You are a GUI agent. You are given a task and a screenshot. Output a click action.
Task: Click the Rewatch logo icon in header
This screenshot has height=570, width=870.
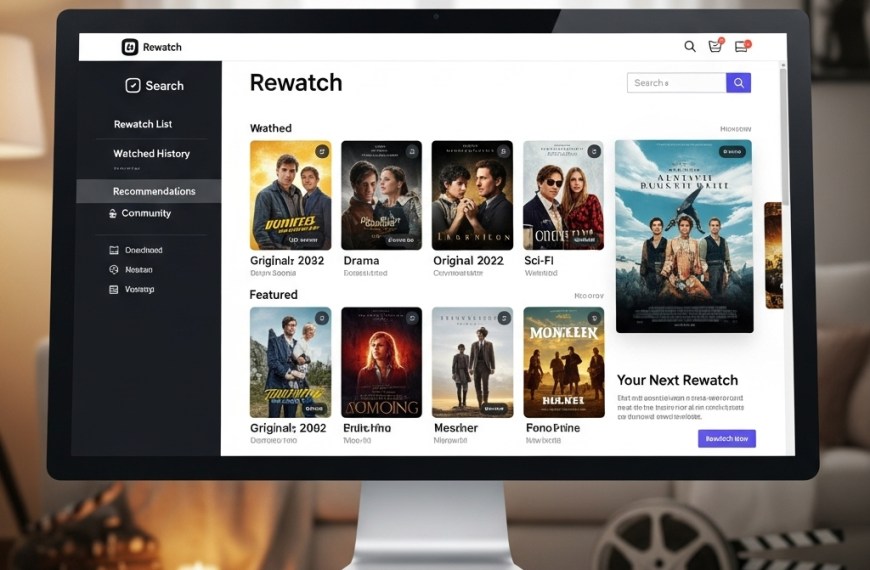129,47
